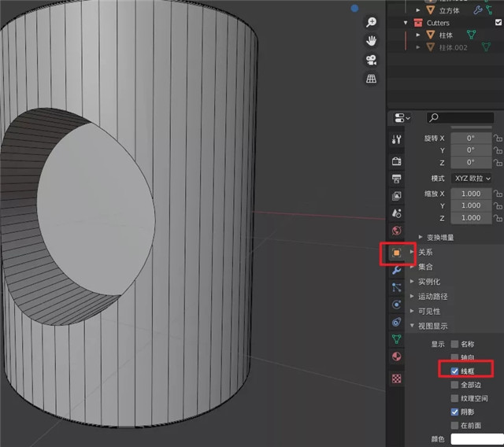Toggle camera view with the camera icon
This screenshot has height=447, width=504.
point(370,61)
